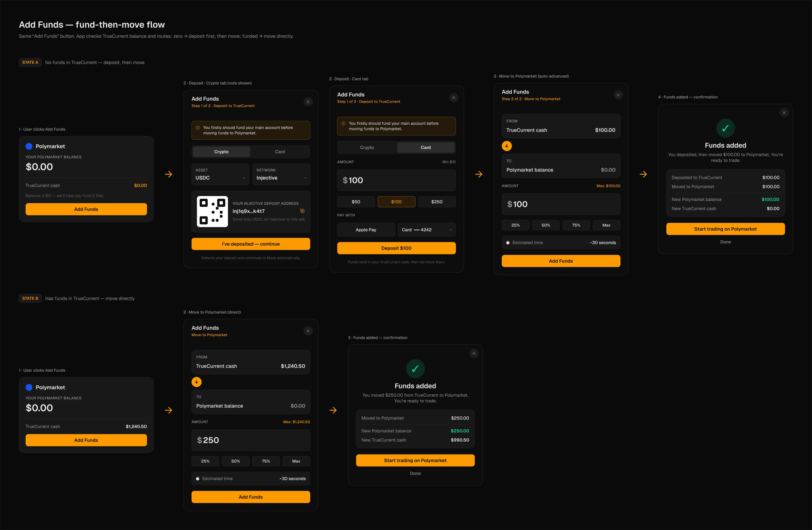Close the $250.00 Funds added confirmation
Viewport: 812px width, 530px height.
pos(474,353)
